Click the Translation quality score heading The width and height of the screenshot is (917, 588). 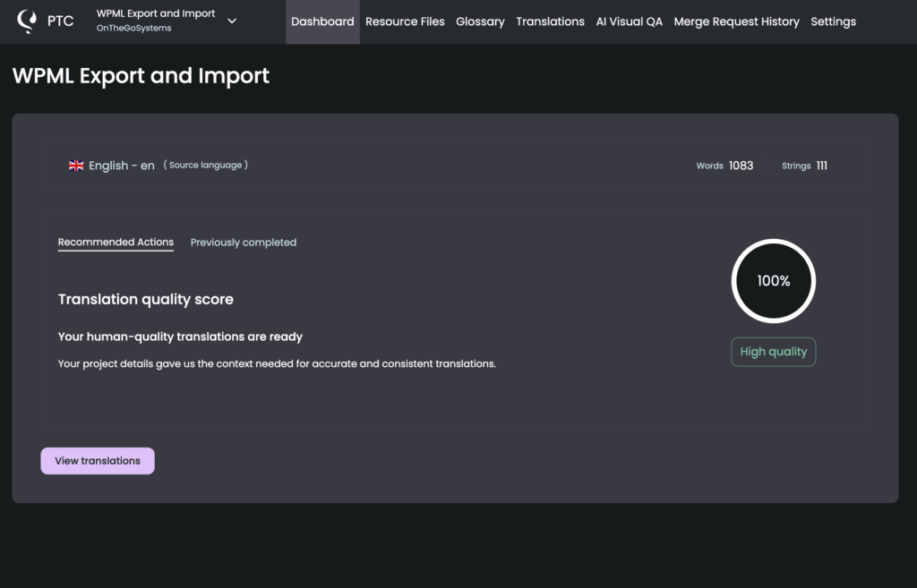(x=146, y=299)
